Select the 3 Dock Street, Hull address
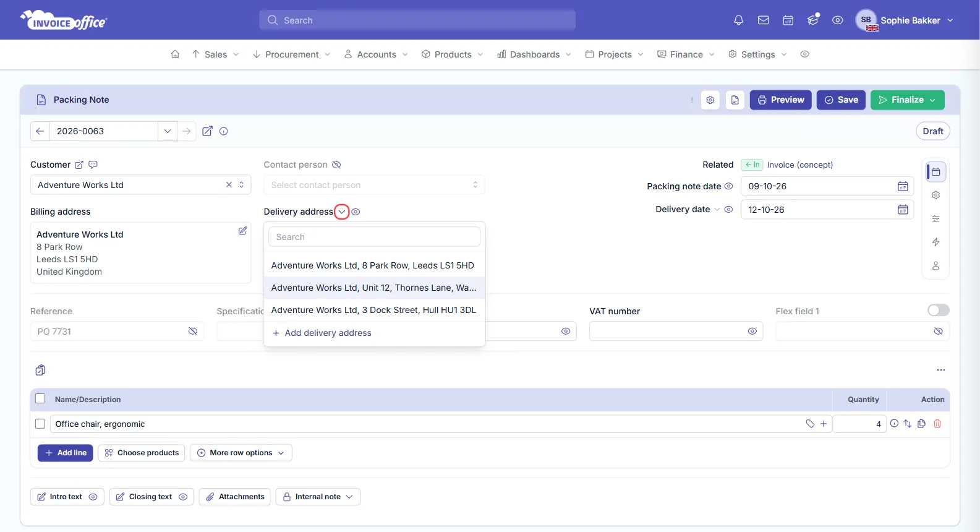 374,310
